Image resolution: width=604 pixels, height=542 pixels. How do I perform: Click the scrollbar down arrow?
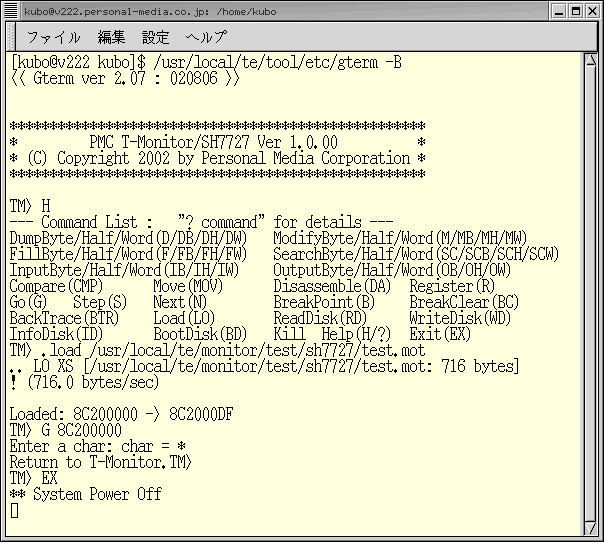click(x=591, y=528)
